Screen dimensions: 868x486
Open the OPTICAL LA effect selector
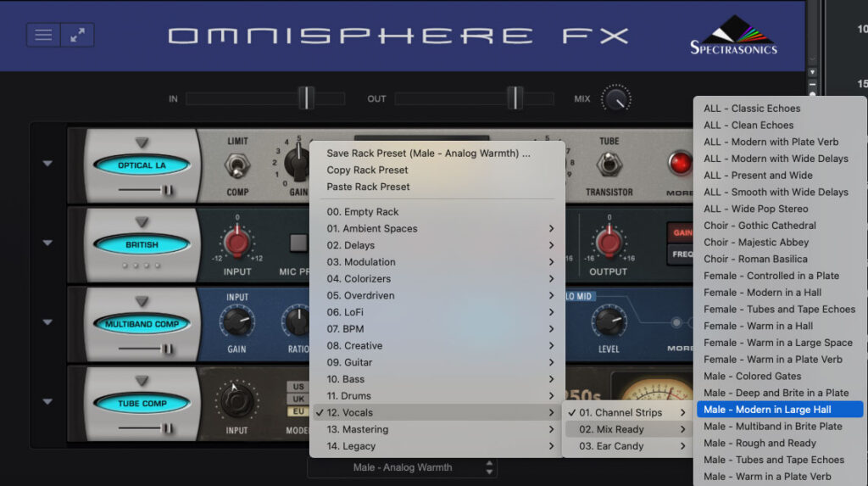point(142,165)
